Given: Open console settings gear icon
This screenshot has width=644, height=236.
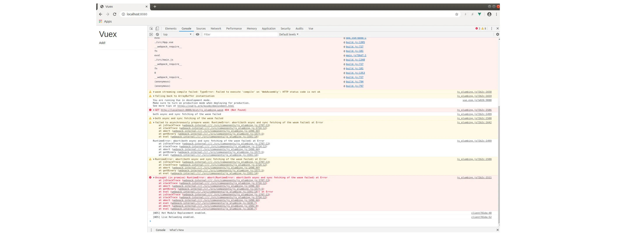Looking at the screenshot, I should [497, 35].
